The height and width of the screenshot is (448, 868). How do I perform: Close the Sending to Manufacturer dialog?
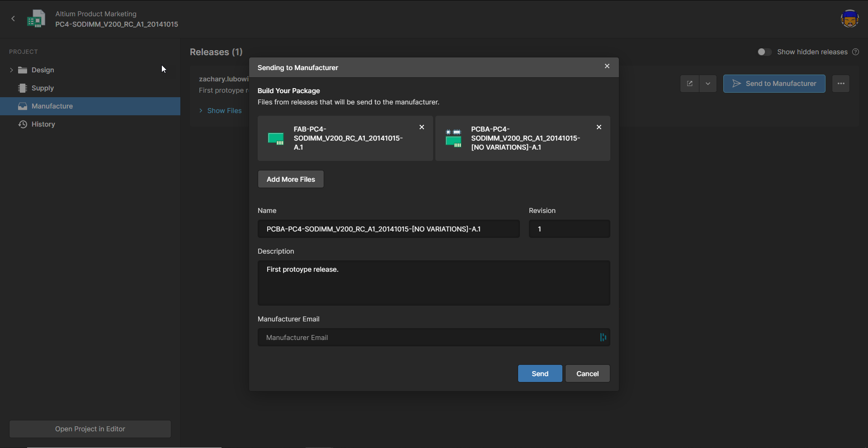[x=607, y=66]
